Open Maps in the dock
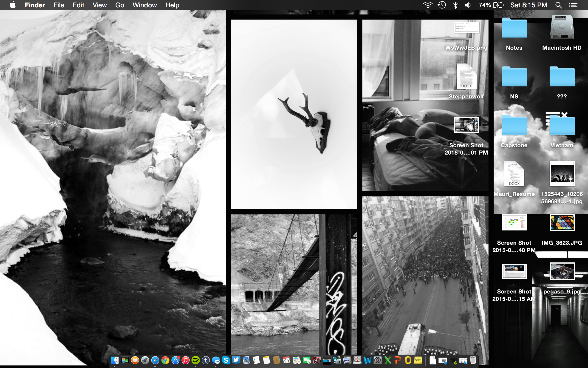This screenshot has width=588, height=368. [297, 360]
